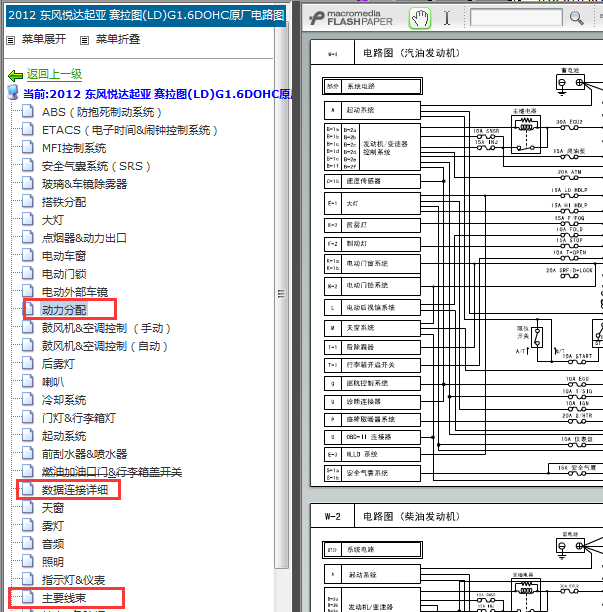Open 鼓风机&空调控制（手动） item
The image size is (603, 612).
pyautogui.click(x=106, y=328)
